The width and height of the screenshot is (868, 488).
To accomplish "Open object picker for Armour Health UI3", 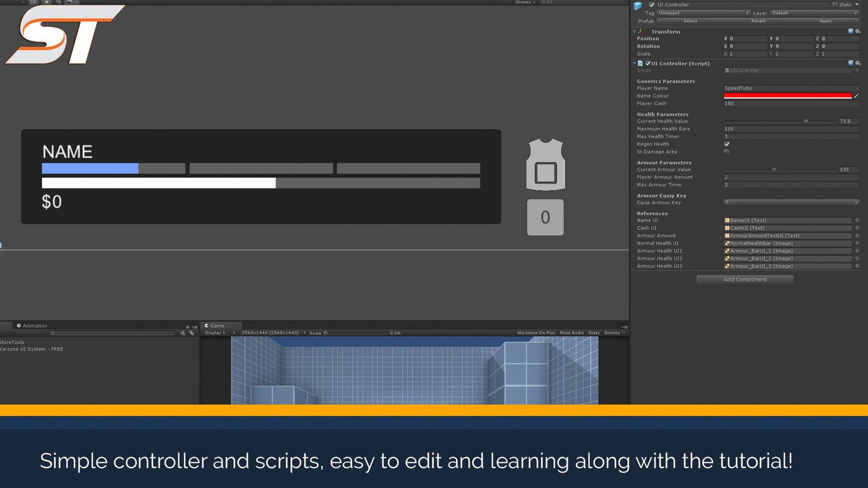I will [857, 266].
